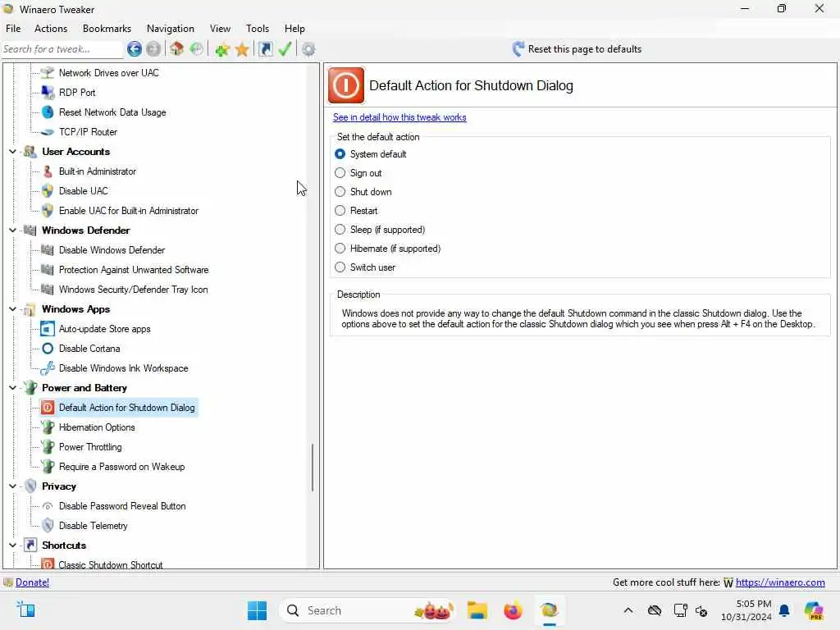Viewport: 840px width, 630px height.
Task: Click the Power Throttling battery icon
Action: coord(48,447)
